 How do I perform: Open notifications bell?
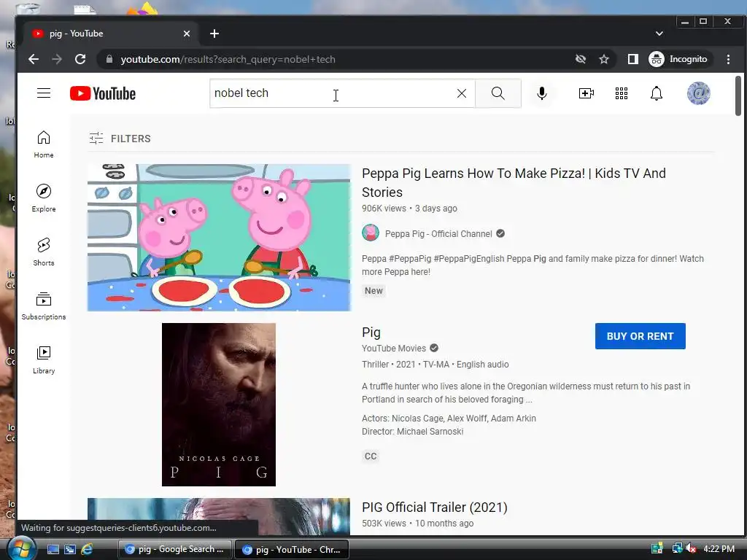(x=657, y=93)
